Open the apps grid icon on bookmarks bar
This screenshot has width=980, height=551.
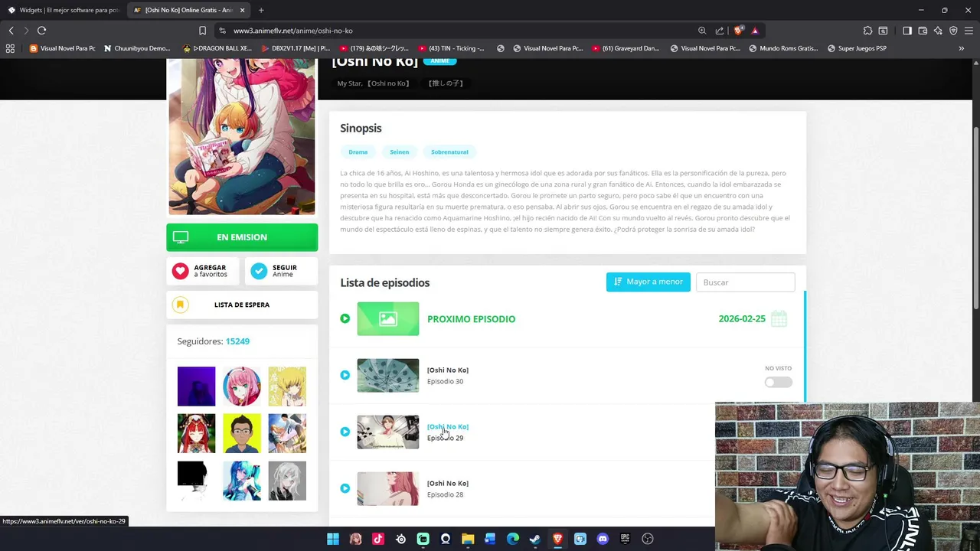click(10, 48)
